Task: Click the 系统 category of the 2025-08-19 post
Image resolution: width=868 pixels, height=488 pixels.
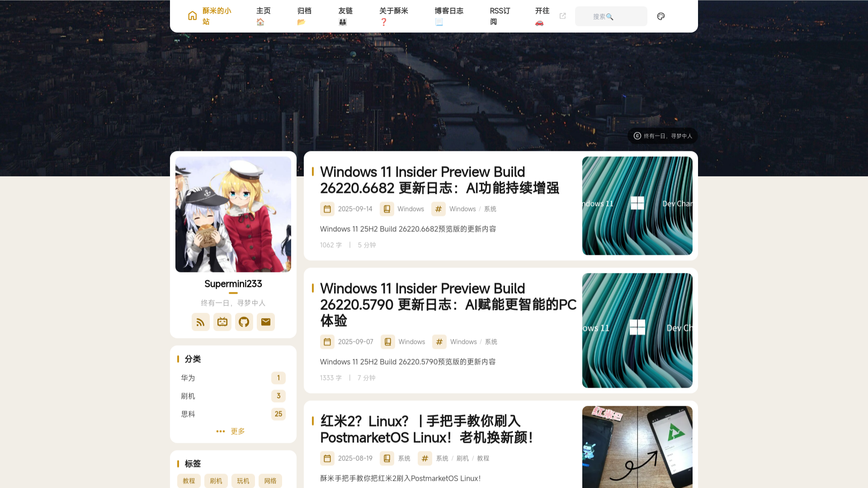Action: tap(404, 459)
